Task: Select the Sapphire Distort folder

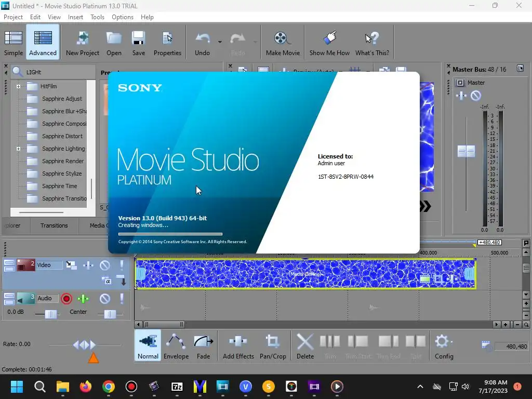Action: [x=62, y=137]
